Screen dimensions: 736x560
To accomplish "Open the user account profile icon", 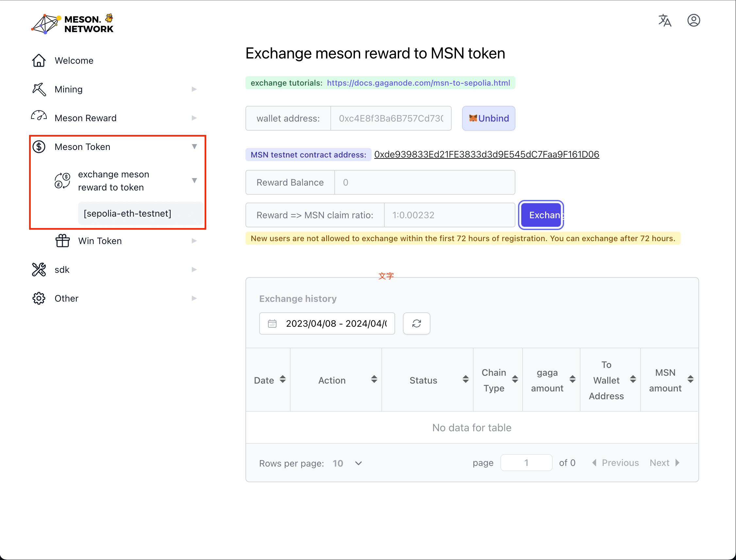I will (693, 21).
